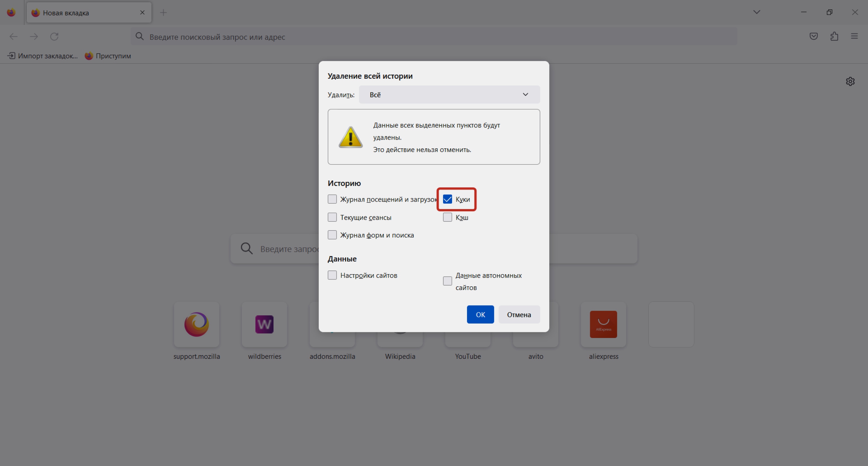Select the Новая вкладка tab
The image size is (868, 466).
pyautogui.click(x=89, y=12)
